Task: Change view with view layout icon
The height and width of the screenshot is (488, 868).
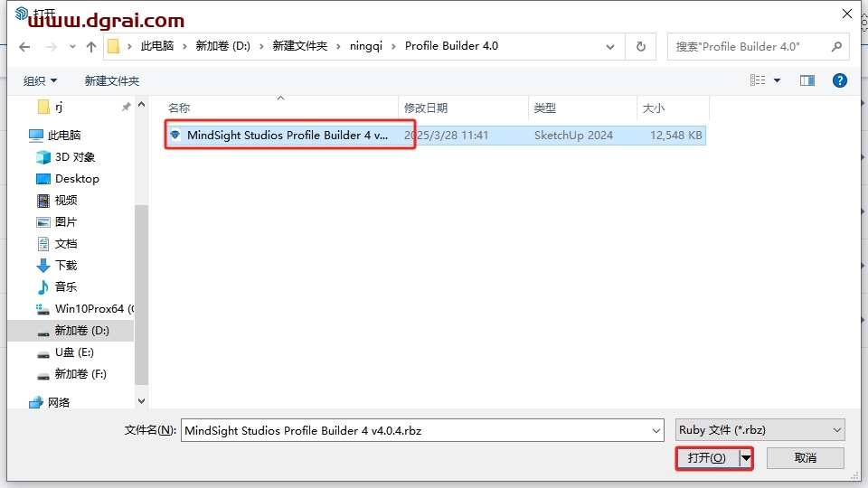Action: 758,80
